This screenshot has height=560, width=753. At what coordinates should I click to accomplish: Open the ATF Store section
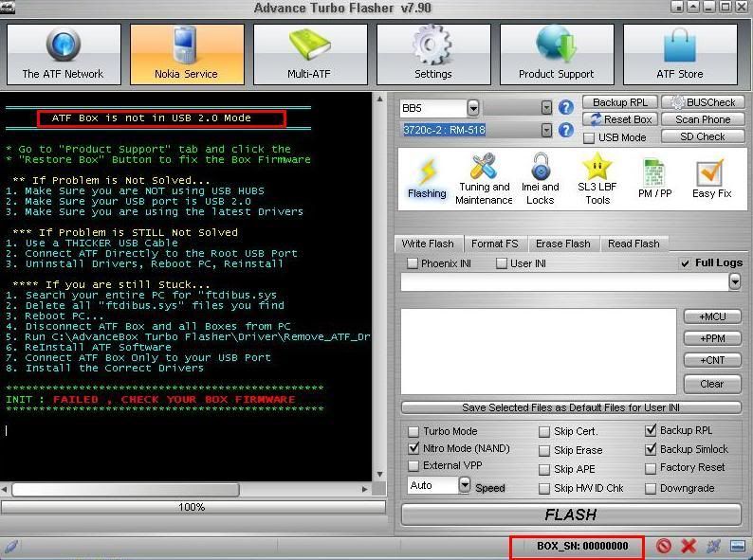coord(680,55)
